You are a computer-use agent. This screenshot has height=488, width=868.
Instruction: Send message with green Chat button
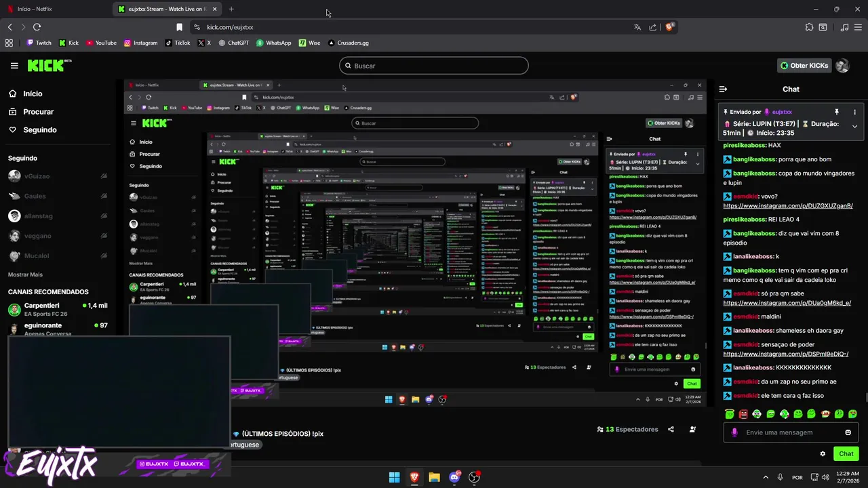(846, 454)
